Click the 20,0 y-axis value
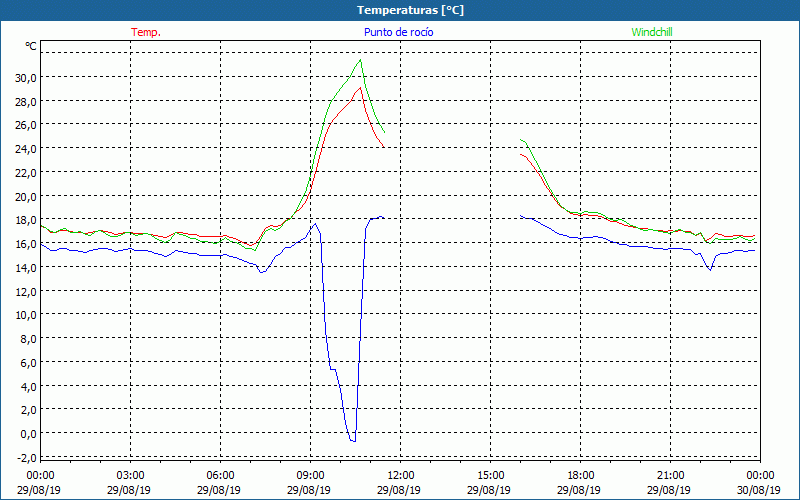 27,196
